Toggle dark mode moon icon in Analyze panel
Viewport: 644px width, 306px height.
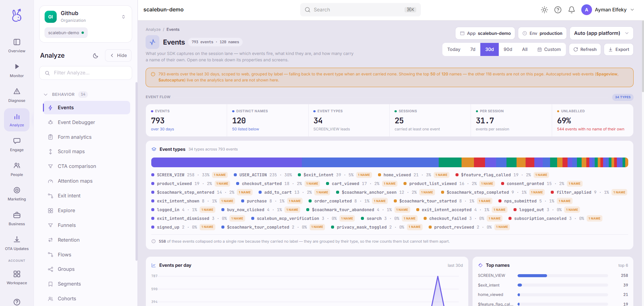pos(96,56)
